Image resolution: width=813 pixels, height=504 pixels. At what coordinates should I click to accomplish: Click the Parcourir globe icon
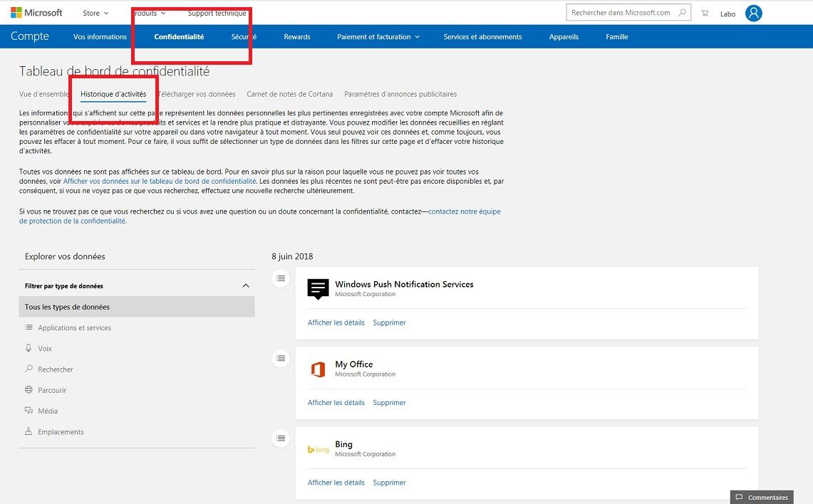(x=29, y=389)
